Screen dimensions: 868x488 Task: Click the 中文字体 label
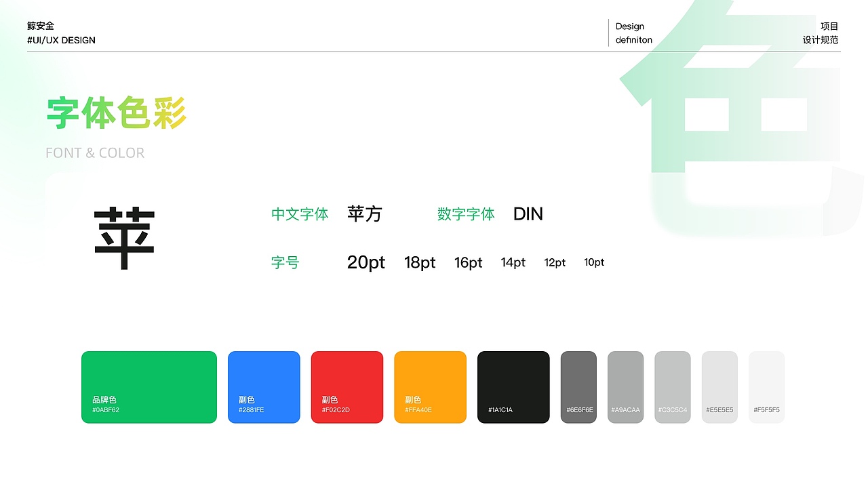[x=300, y=214]
